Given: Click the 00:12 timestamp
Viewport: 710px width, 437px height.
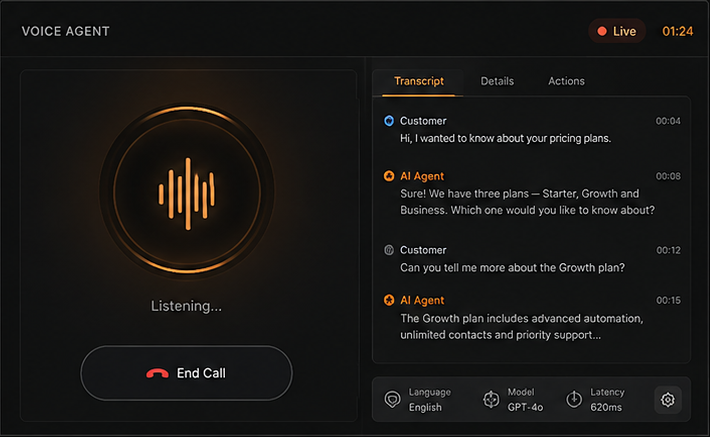Looking at the screenshot, I should point(668,250).
